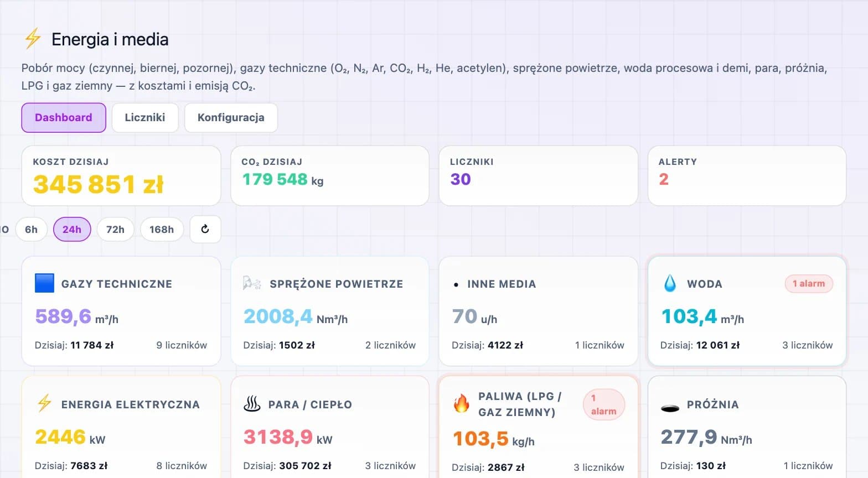Open the Koszt dzisiaj summary card
This screenshot has height=478, width=868.
(x=121, y=176)
